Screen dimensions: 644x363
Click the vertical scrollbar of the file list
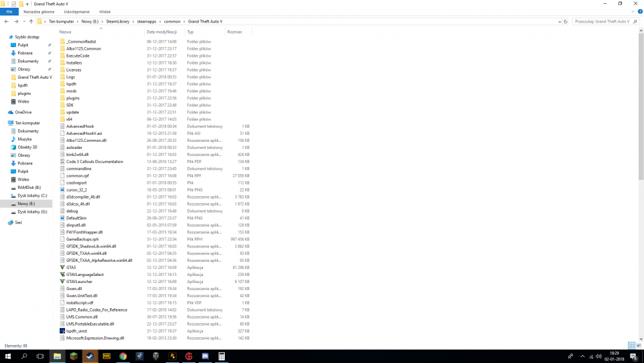point(641,106)
